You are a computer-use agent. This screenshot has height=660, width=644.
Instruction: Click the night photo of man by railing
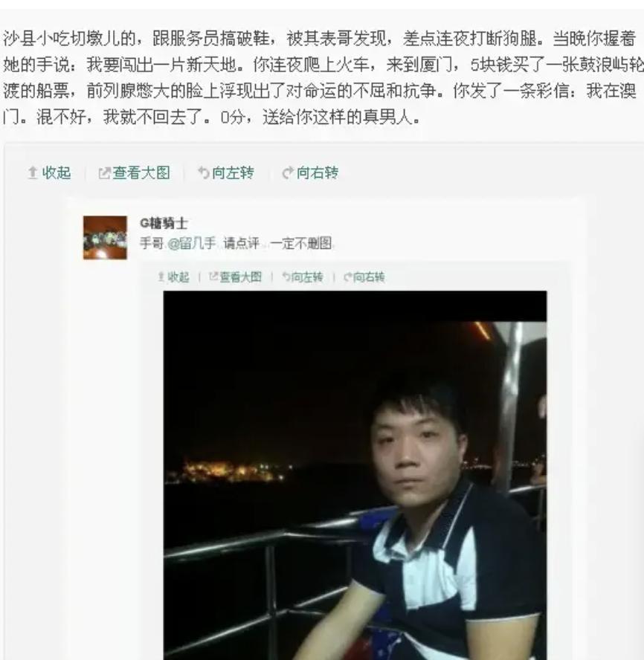(x=355, y=475)
